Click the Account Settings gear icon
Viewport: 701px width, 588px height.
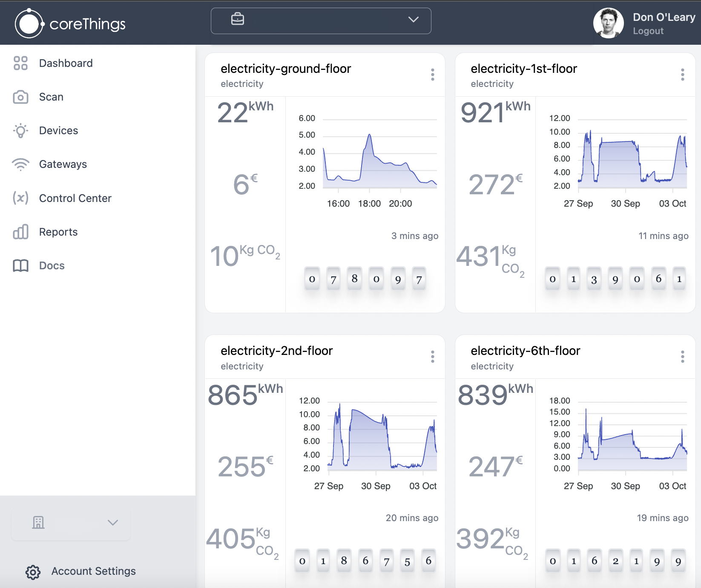pyautogui.click(x=33, y=572)
